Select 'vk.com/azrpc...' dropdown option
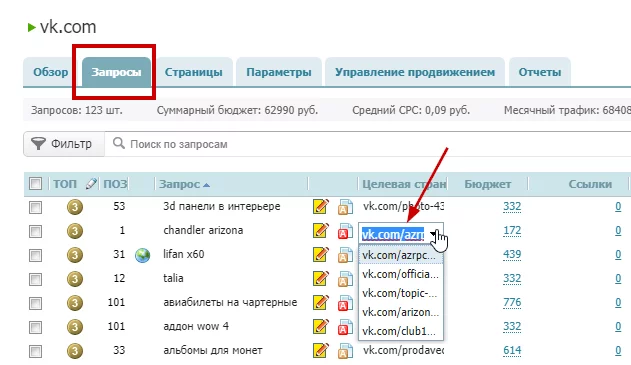This screenshot has width=631, height=365. point(401,255)
